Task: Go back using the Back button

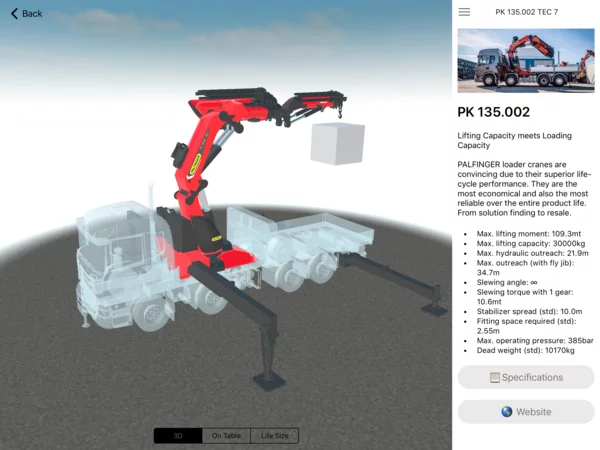Action: [x=26, y=14]
